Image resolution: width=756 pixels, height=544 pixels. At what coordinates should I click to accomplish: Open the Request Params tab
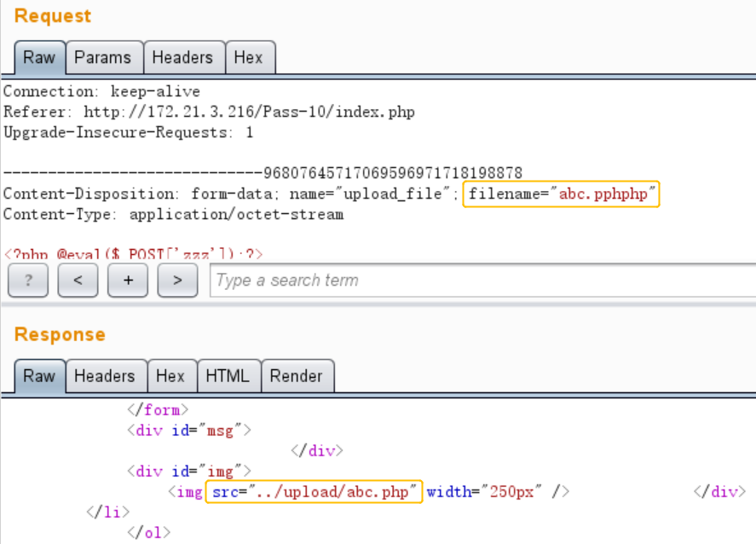[102, 57]
